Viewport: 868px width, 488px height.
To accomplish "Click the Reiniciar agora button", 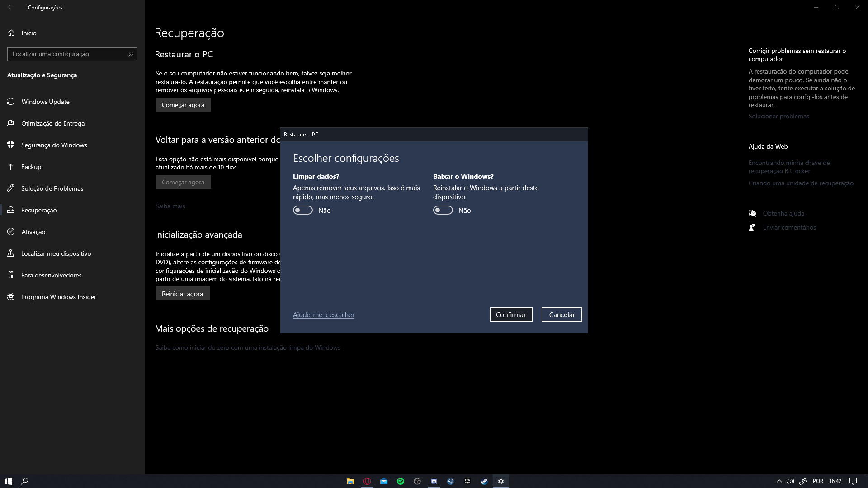I will [183, 294].
